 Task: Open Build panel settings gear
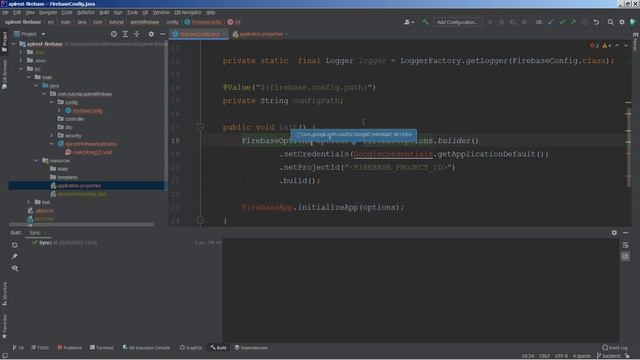tap(614, 233)
